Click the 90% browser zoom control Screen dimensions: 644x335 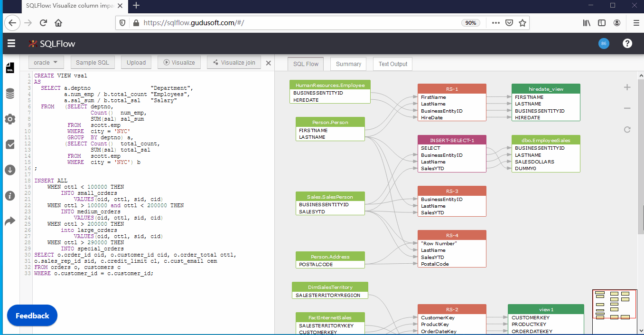(470, 22)
